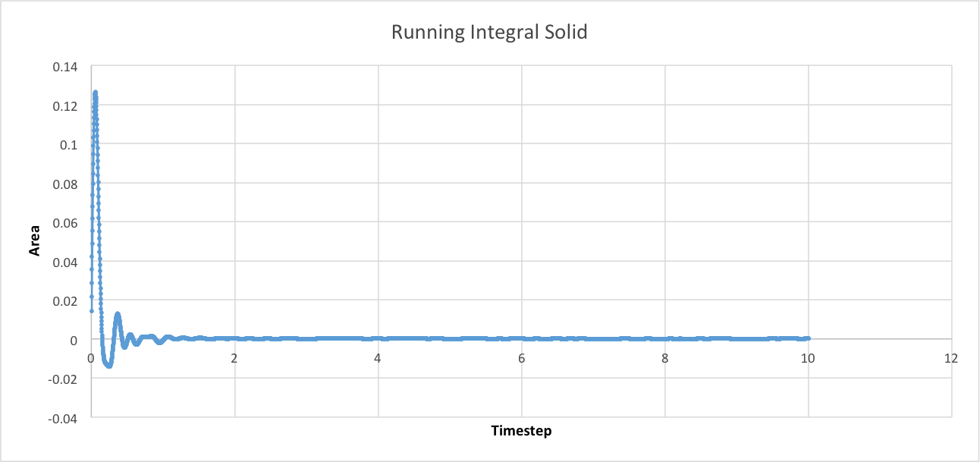Click the Timestep horizontal axis title
980x462 pixels.
[521, 432]
